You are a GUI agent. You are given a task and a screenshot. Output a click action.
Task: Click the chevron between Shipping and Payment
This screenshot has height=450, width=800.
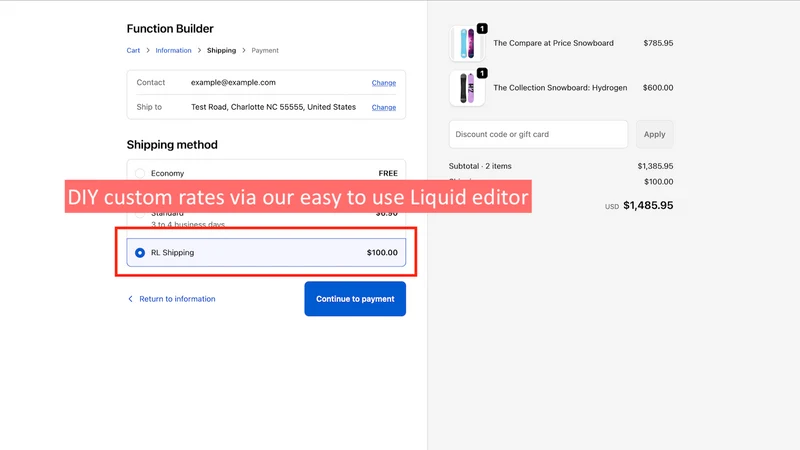(x=244, y=51)
